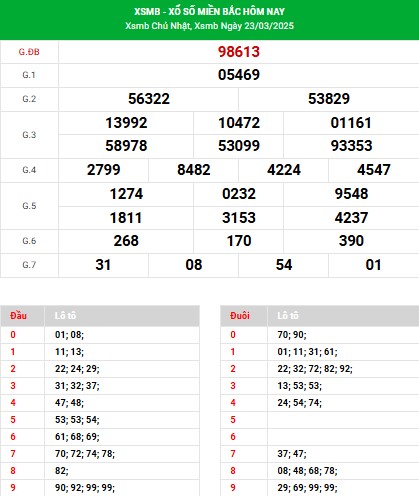Click G.4 number 8482
Screen dimensions: 419x496
pyautogui.click(x=194, y=170)
